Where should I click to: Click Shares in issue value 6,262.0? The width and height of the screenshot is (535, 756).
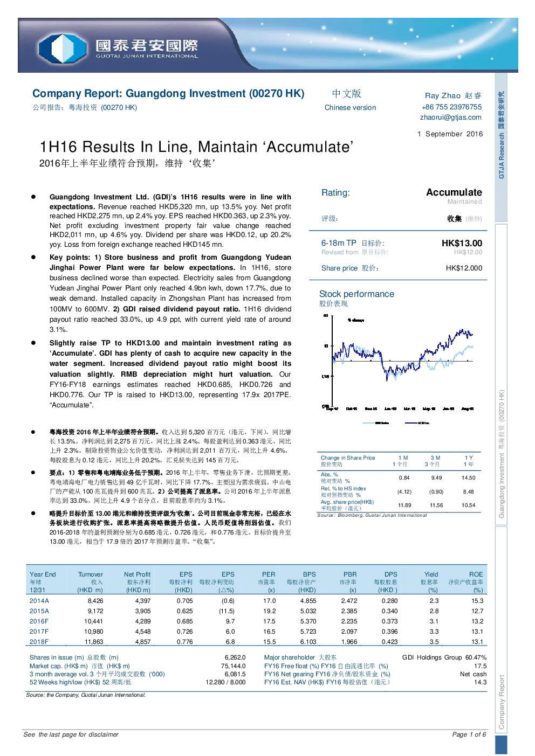pos(235,657)
